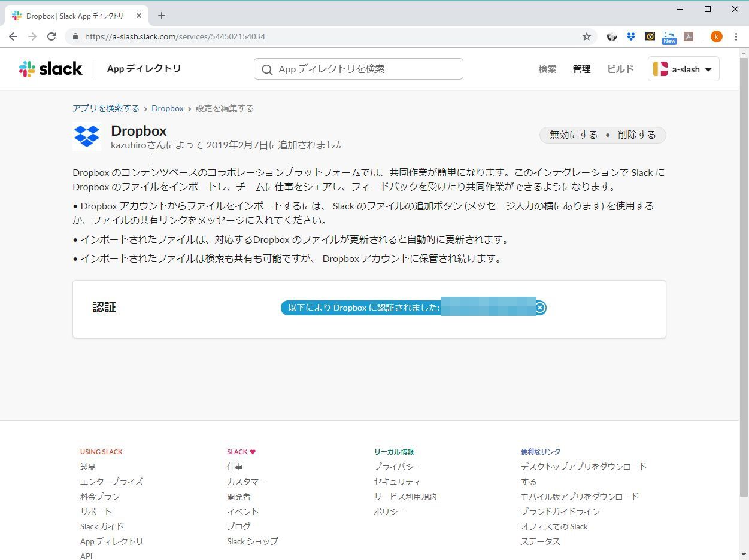Click the Slack logo in the header
Screen dimensions: 749x560
[x=50, y=69]
